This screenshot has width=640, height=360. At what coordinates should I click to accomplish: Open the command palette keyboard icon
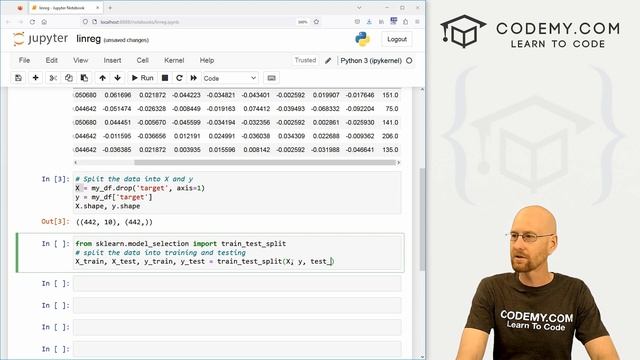271,78
